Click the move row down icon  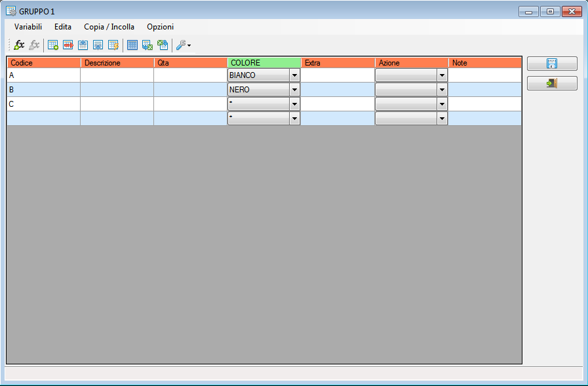(x=98, y=45)
